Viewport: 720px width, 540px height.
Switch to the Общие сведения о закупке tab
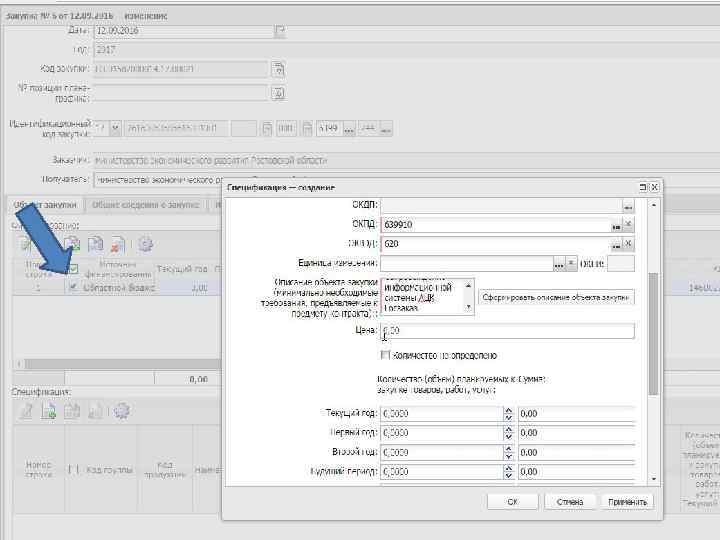[146, 205]
